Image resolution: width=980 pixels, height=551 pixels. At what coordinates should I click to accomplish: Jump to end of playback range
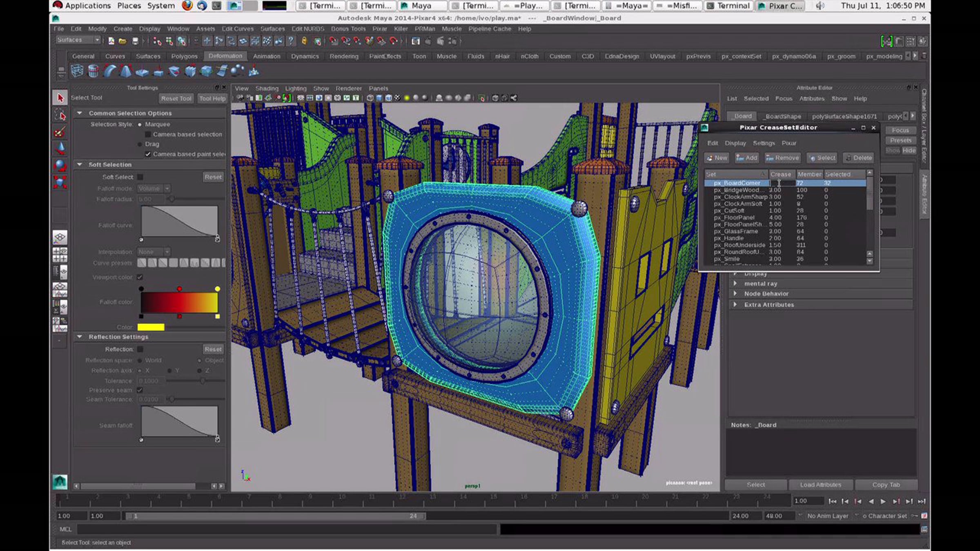922,501
